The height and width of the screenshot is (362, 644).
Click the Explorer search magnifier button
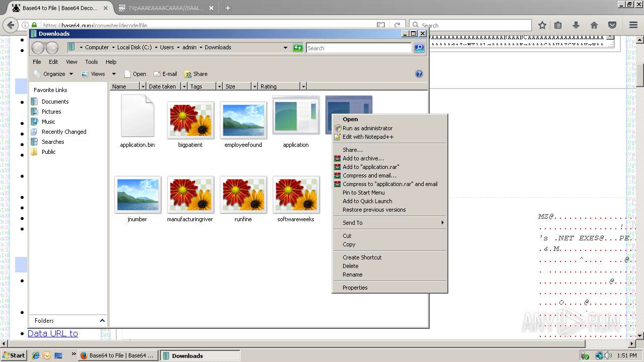pyautogui.click(x=419, y=48)
